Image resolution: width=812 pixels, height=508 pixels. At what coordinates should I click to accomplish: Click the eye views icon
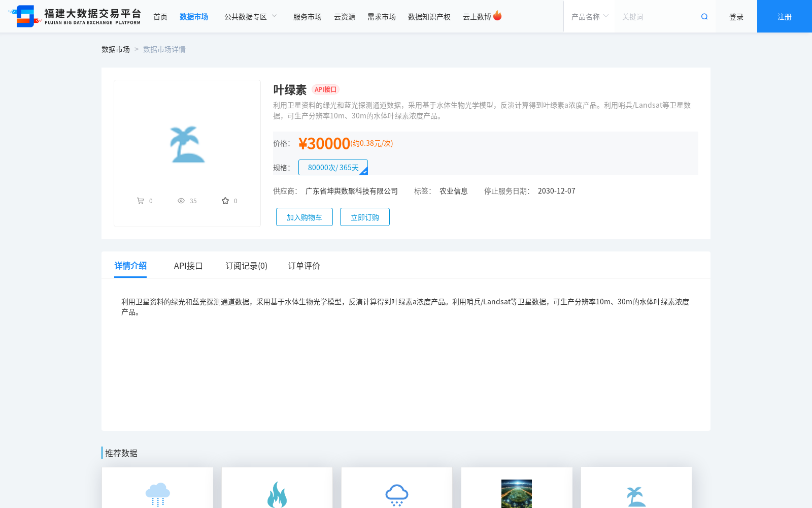coord(181,201)
